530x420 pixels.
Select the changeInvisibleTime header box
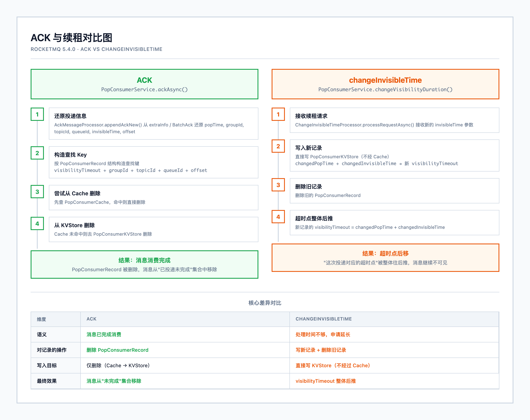tap(385, 84)
